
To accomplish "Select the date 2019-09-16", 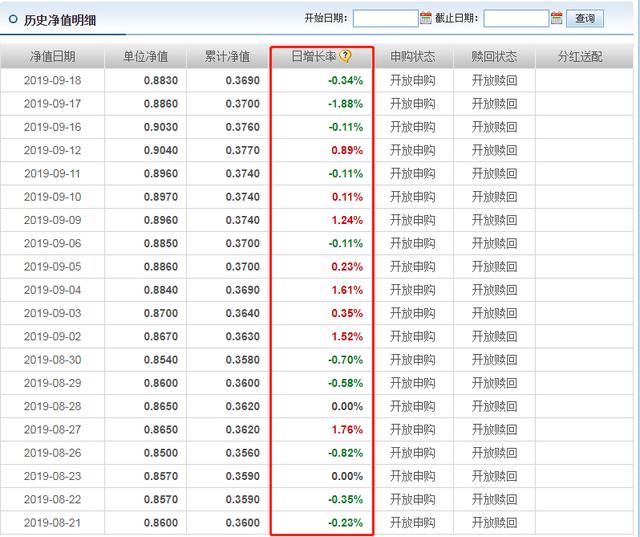I will pyautogui.click(x=53, y=127).
